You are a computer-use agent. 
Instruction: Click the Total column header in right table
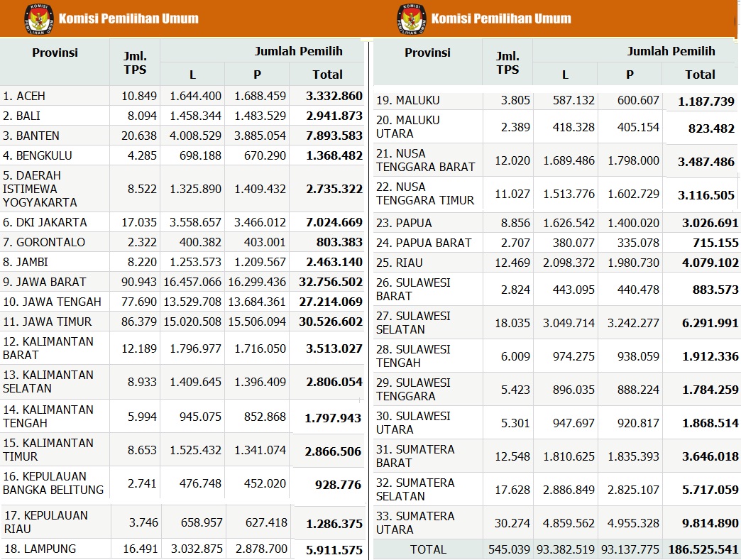point(700,74)
